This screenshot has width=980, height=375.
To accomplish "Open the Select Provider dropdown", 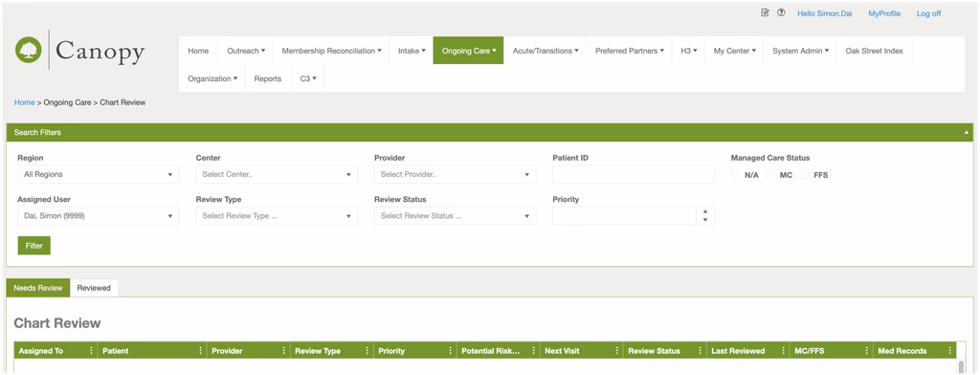I will click(x=455, y=174).
